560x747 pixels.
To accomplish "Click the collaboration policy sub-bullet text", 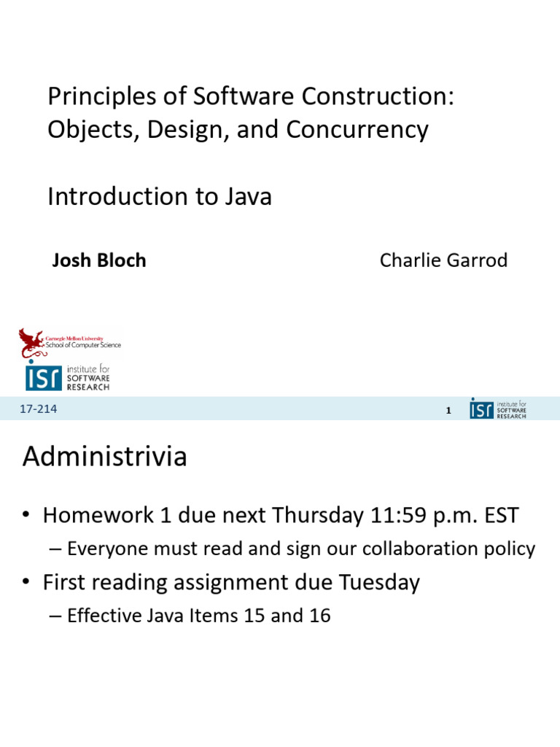I will click(301, 549).
